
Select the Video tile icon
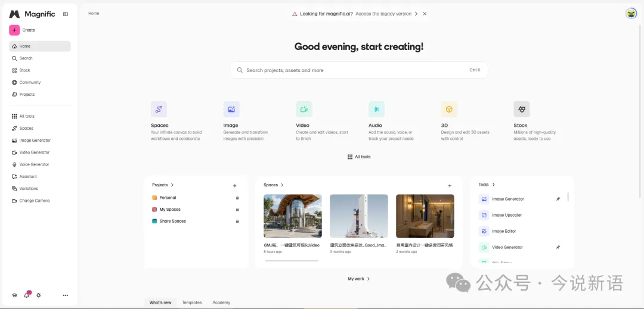click(304, 109)
